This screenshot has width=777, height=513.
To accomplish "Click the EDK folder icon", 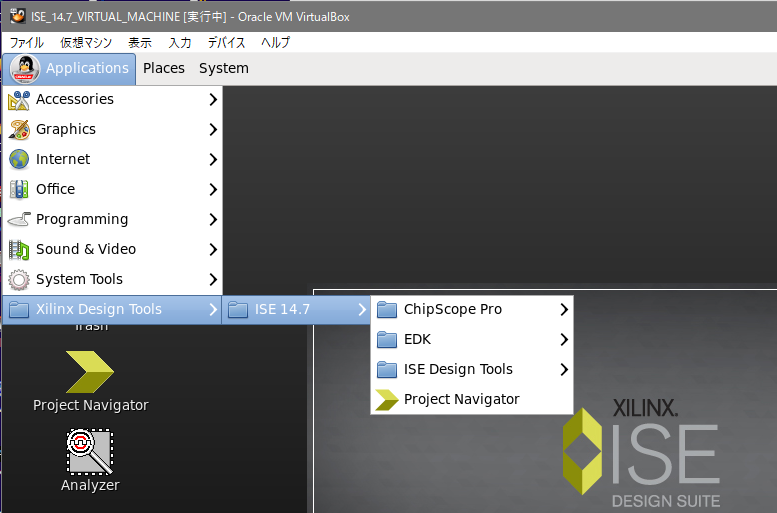I will click(387, 340).
